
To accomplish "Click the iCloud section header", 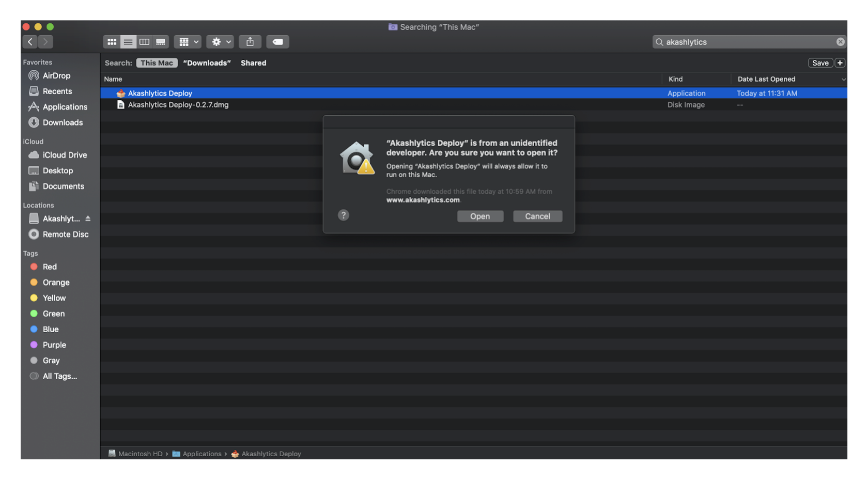I will (33, 142).
